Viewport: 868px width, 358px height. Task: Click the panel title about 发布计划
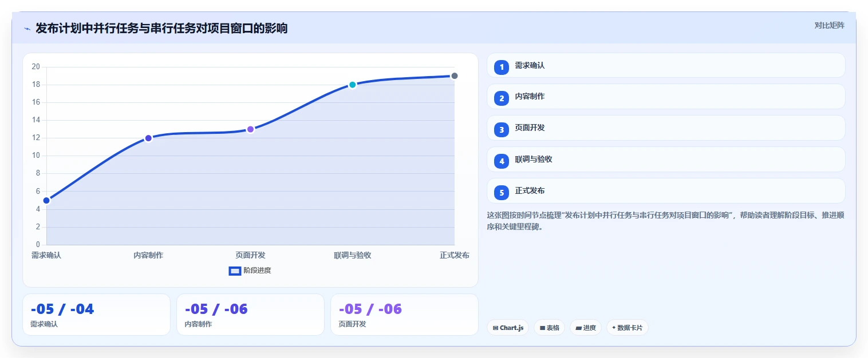[161, 28]
